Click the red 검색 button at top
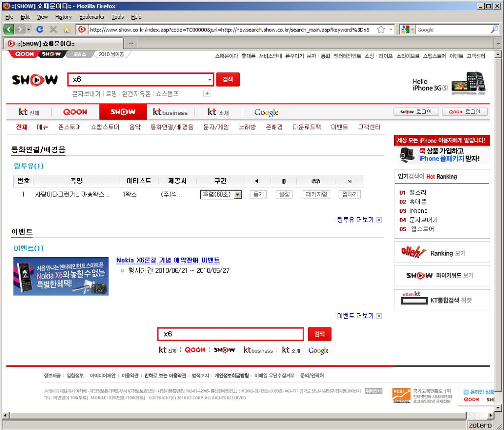504x430 pixels. click(227, 79)
